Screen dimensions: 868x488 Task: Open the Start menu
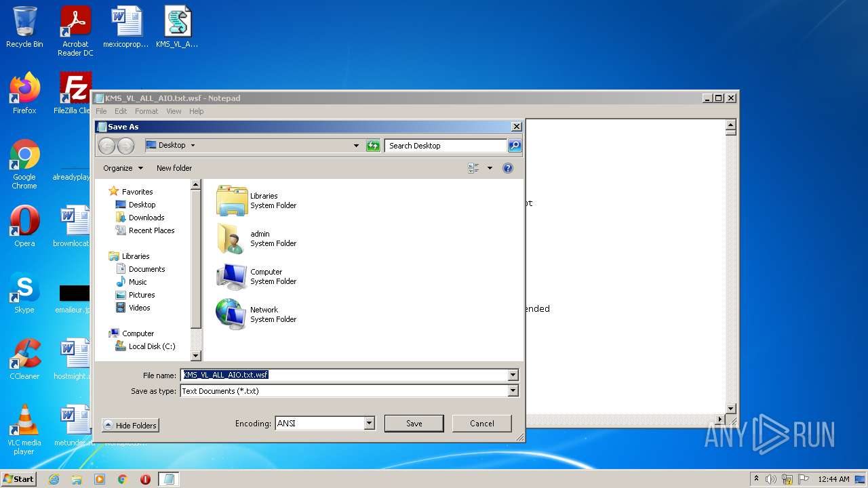tap(18, 479)
